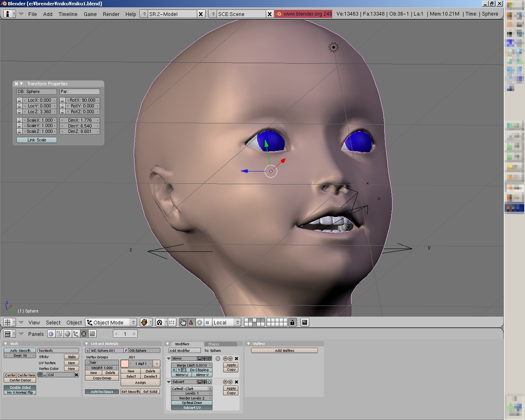
Task: Open the Select menu in 3D view header
Action: (x=53, y=323)
